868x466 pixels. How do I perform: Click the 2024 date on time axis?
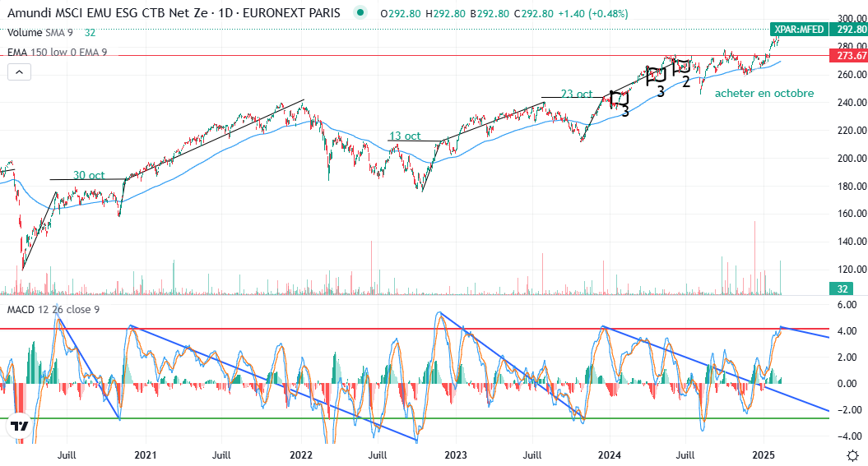[610, 455]
